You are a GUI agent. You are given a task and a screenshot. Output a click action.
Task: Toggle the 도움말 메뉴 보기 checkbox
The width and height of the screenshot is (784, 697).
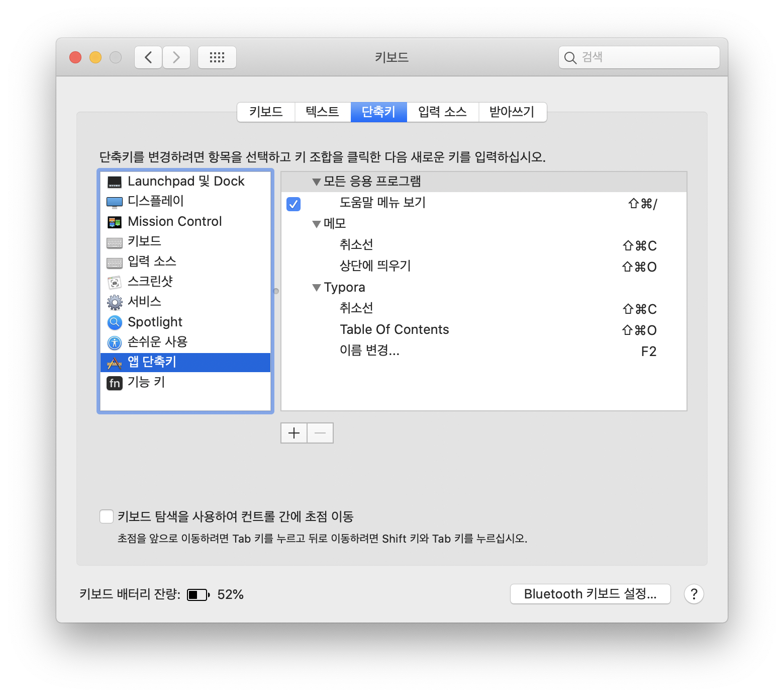pyautogui.click(x=293, y=204)
